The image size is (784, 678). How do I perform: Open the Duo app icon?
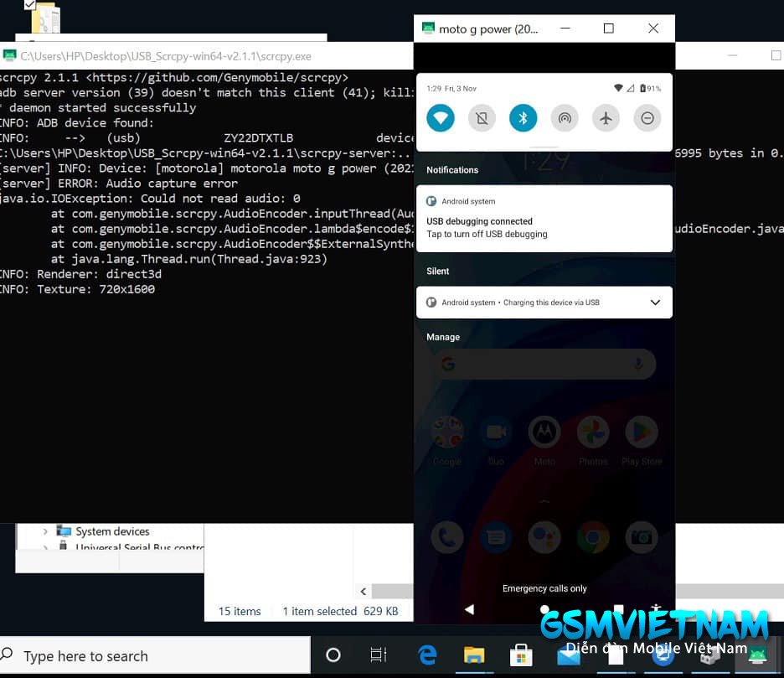pos(496,432)
